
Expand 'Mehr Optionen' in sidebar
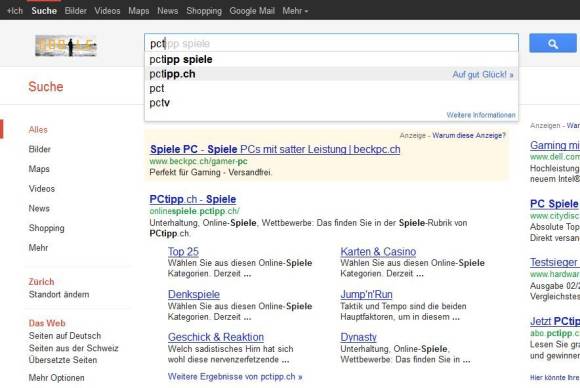point(57,378)
